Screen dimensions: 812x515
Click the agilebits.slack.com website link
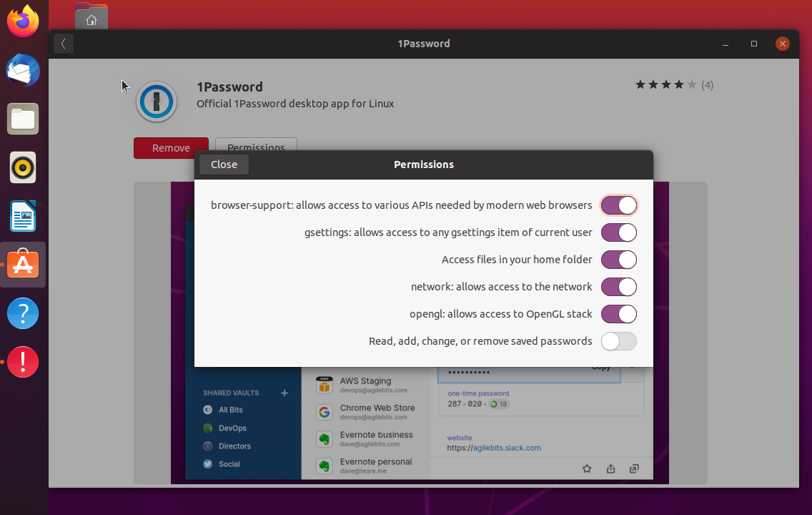pos(507,448)
